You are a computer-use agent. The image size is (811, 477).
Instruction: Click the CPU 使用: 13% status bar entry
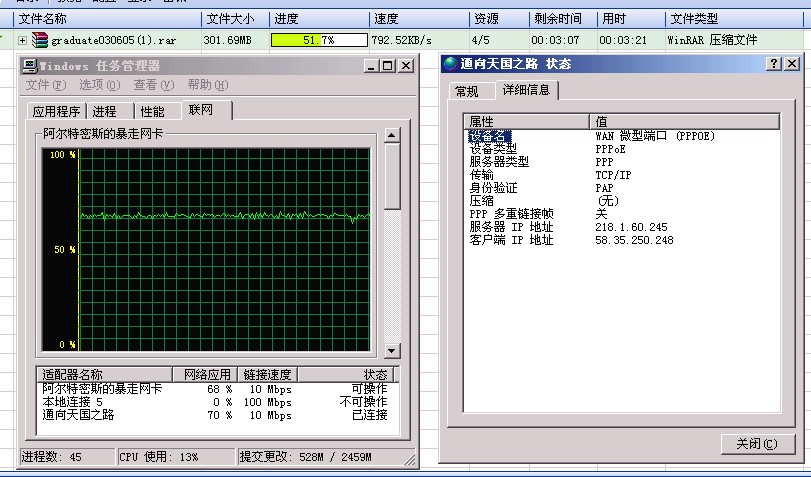[x=175, y=457]
